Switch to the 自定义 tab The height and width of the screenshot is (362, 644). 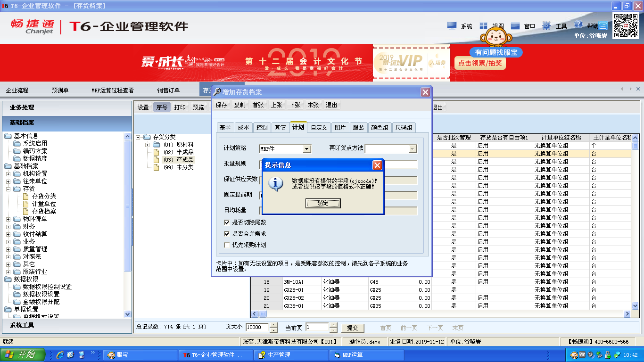[319, 127]
